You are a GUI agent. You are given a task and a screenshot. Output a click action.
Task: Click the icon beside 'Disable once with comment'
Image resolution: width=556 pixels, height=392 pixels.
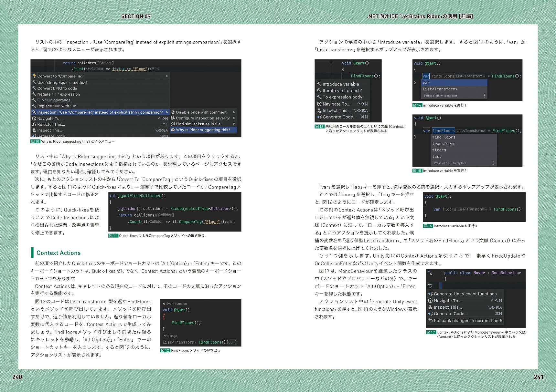click(173, 112)
